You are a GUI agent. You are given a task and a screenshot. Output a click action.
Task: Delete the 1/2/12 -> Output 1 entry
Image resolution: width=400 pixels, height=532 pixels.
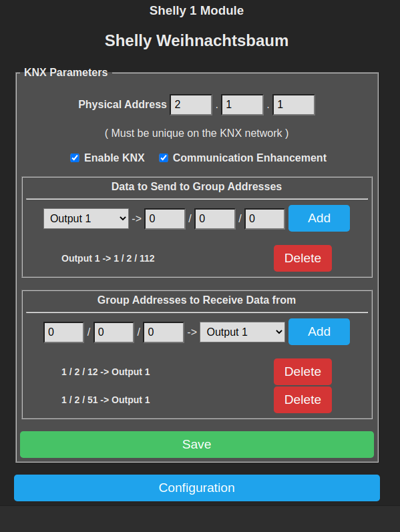click(x=303, y=372)
